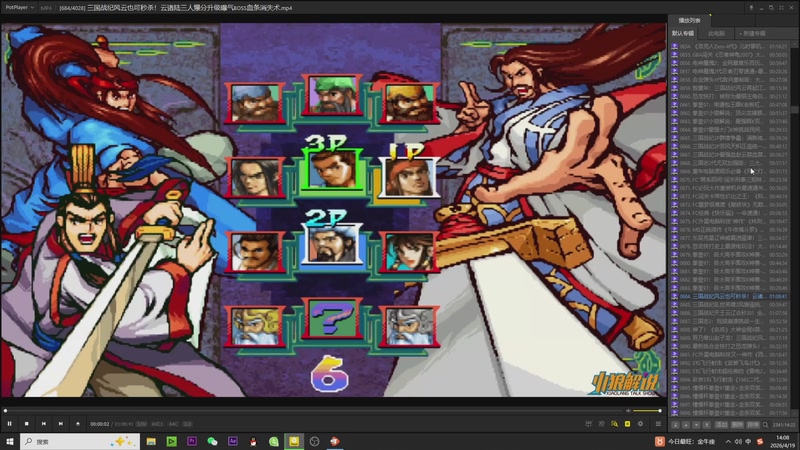The height and width of the screenshot is (450, 800).
Task: Stop the video with the stop button
Action: click(27, 423)
